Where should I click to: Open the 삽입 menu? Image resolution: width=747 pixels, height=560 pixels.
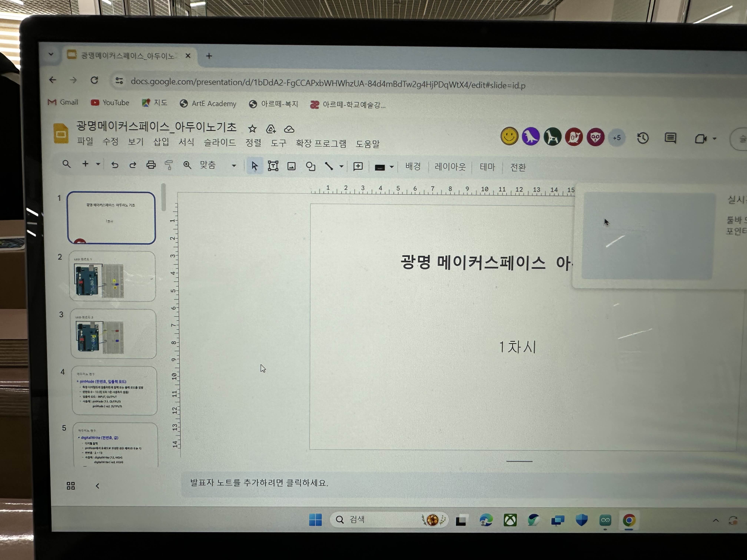click(x=161, y=142)
